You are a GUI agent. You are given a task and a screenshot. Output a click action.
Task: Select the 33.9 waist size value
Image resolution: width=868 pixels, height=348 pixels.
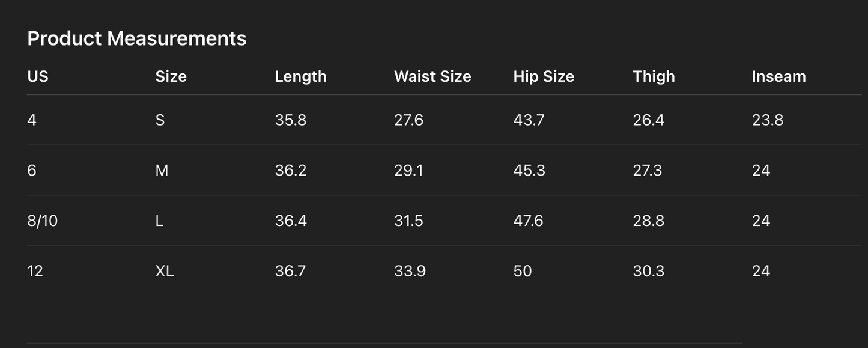[x=410, y=271]
